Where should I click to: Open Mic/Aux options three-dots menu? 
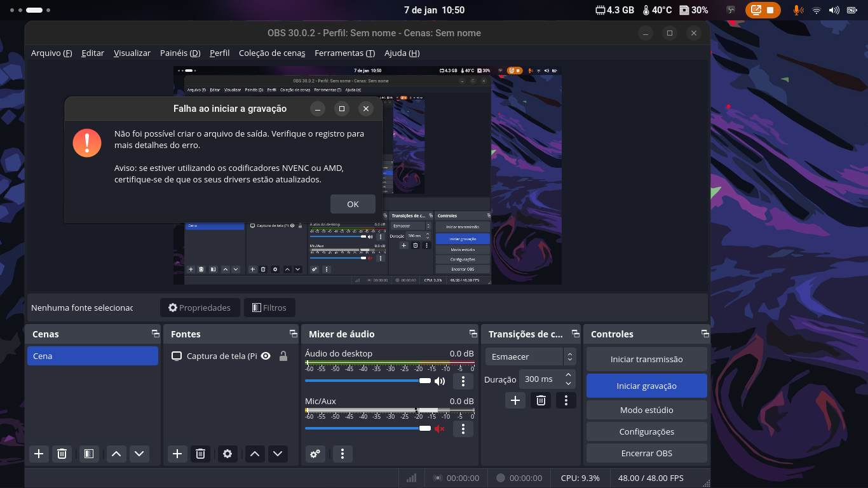point(463,429)
